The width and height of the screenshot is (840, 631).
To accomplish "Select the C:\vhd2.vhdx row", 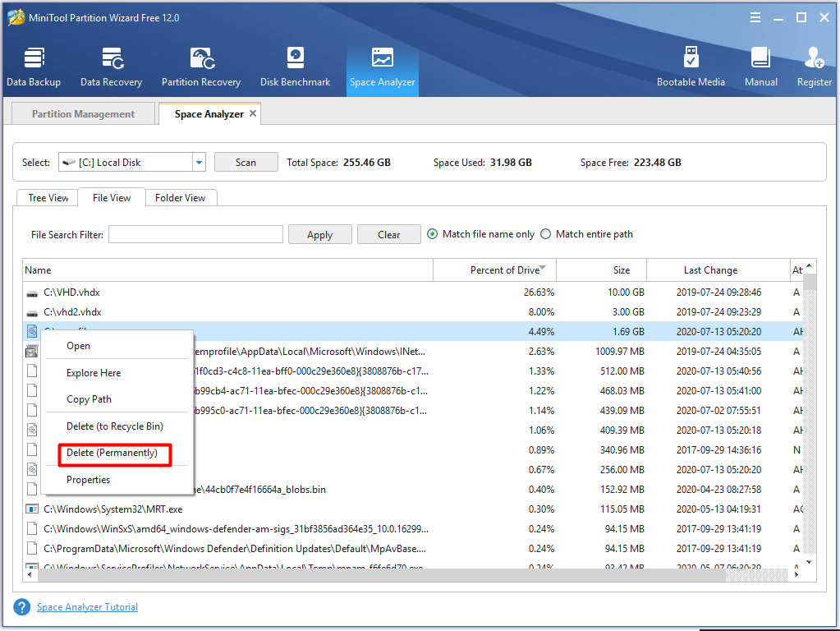I will (413, 312).
